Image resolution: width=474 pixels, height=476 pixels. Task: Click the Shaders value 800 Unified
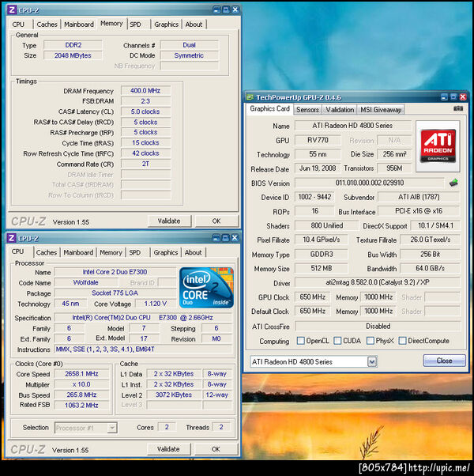pyautogui.click(x=326, y=225)
